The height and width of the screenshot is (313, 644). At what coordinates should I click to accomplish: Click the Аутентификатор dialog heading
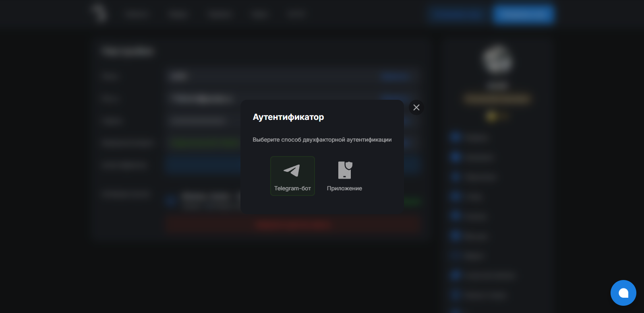288,117
